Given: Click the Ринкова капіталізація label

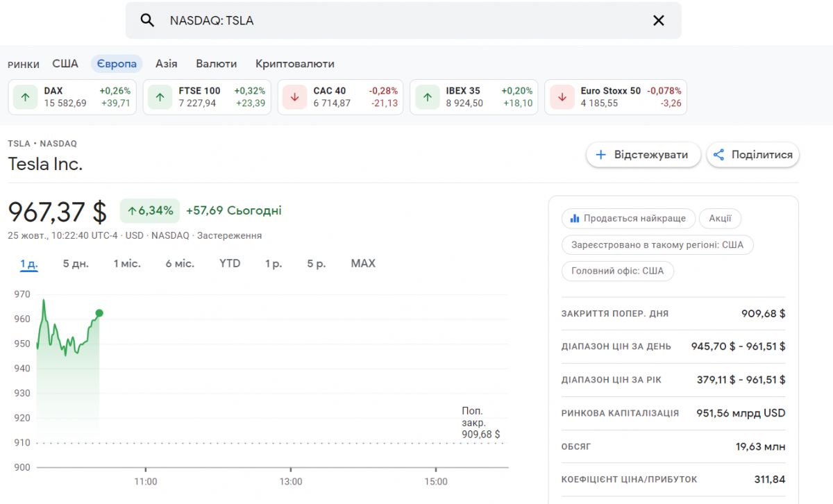Looking at the screenshot, I should click(620, 413).
